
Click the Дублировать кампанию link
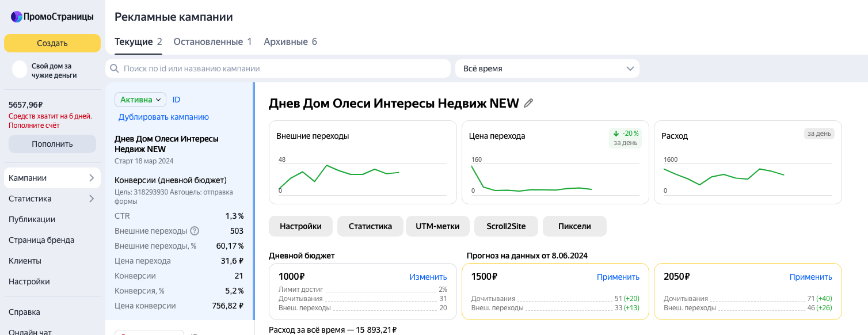pyautogui.click(x=163, y=117)
